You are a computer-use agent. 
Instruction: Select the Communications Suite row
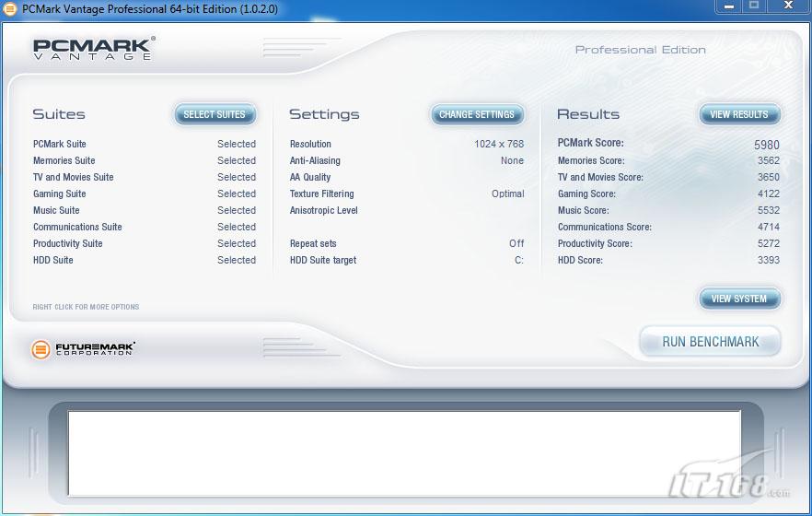click(145, 227)
